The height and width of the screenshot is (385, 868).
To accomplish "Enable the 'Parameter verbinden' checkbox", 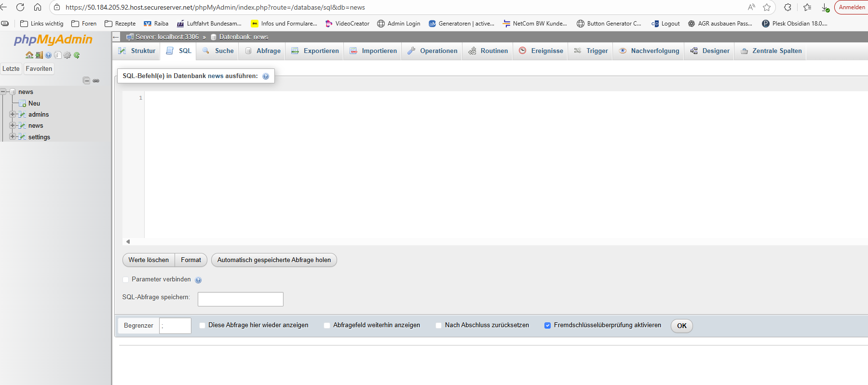I will (x=126, y=279).
